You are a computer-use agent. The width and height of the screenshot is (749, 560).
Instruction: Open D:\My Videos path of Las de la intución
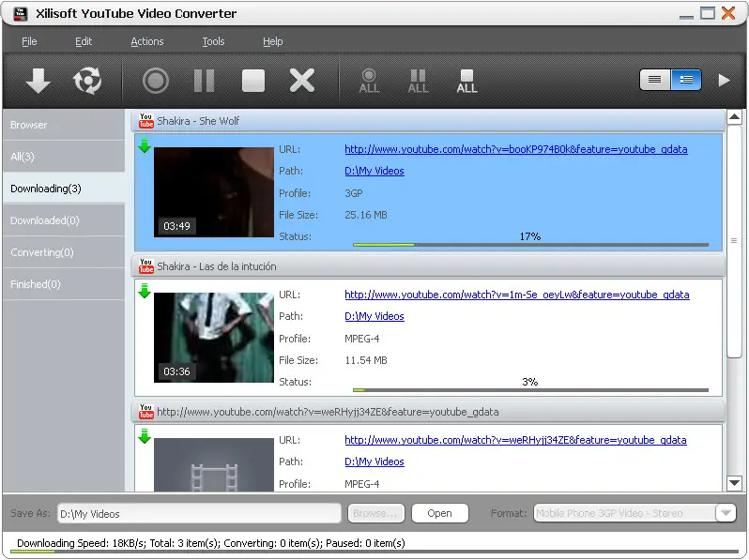pyautogui.click(x=374, y=316)
